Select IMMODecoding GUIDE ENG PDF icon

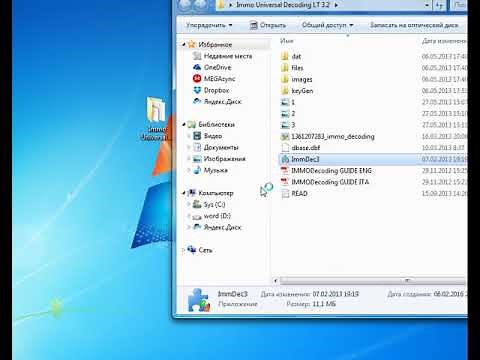[285, 171]
